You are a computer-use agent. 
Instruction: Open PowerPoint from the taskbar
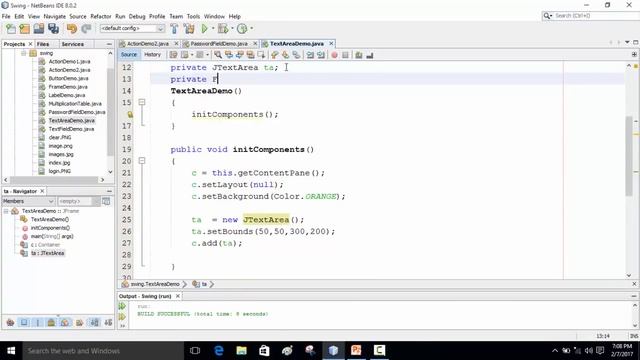[356, 351]
